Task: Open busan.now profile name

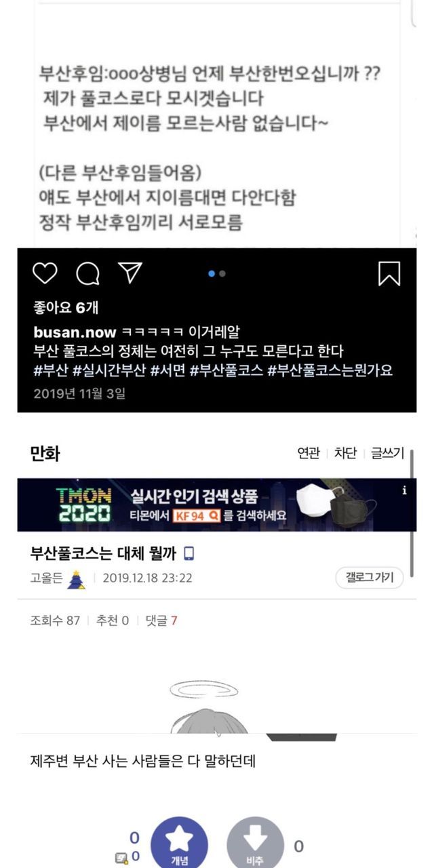Action: point(75,332)
